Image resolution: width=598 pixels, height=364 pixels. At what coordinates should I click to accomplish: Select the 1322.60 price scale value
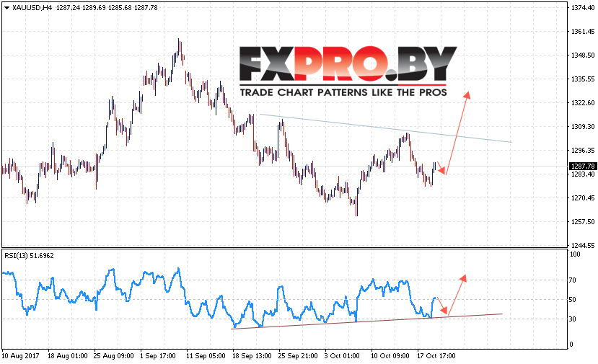[x=583, y=103]
